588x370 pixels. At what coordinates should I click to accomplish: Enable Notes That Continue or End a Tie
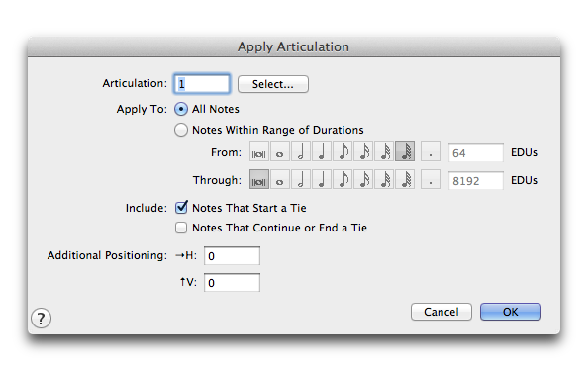181,228
